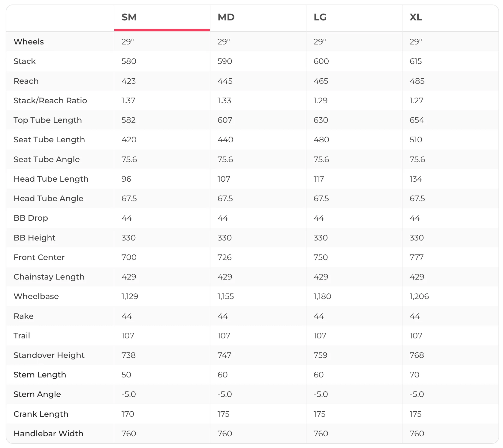
Task: Click the Stack row label
Action: (25, 61)
